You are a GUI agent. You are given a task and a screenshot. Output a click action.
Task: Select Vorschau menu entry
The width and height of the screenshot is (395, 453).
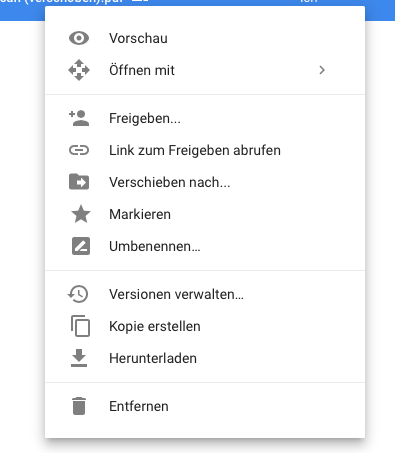click(205, 38)
